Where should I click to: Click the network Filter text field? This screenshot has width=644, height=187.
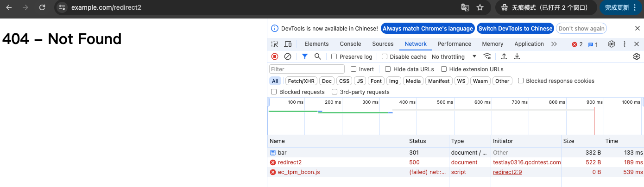tap(307, 69)
